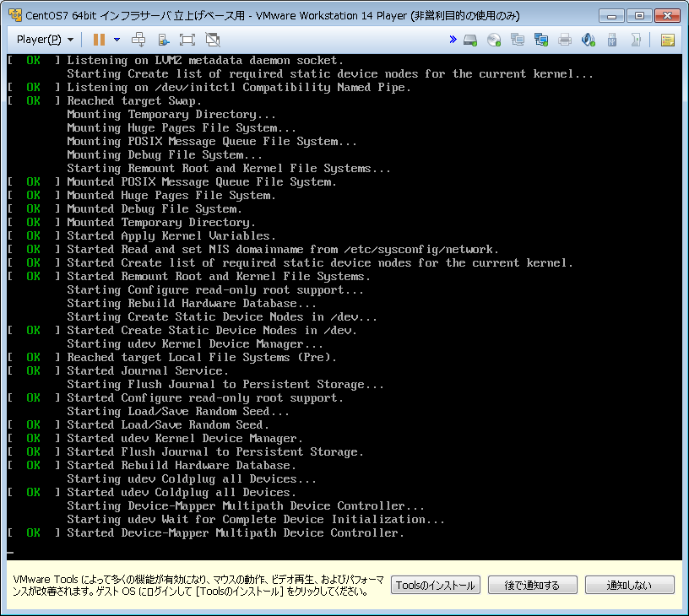Maximize the VMware Player window
Screen dimensions: 689x616
pyautogui.click(x=639, y=16)
